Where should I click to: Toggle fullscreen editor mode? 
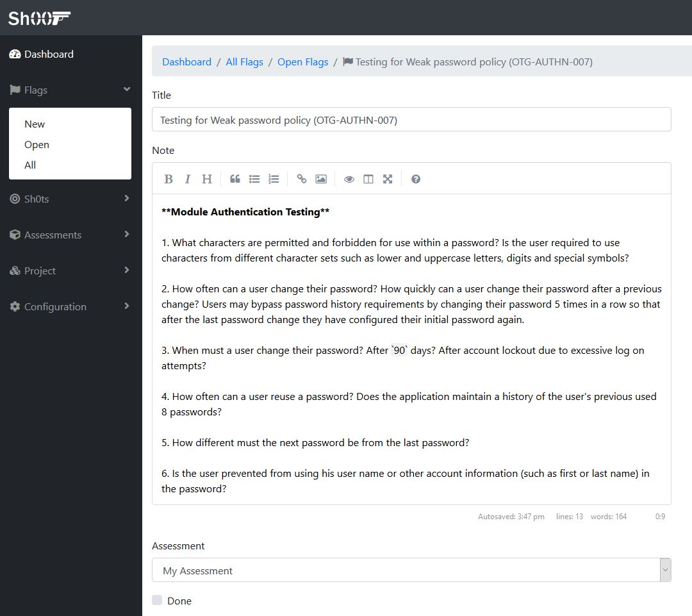[388, 179]
